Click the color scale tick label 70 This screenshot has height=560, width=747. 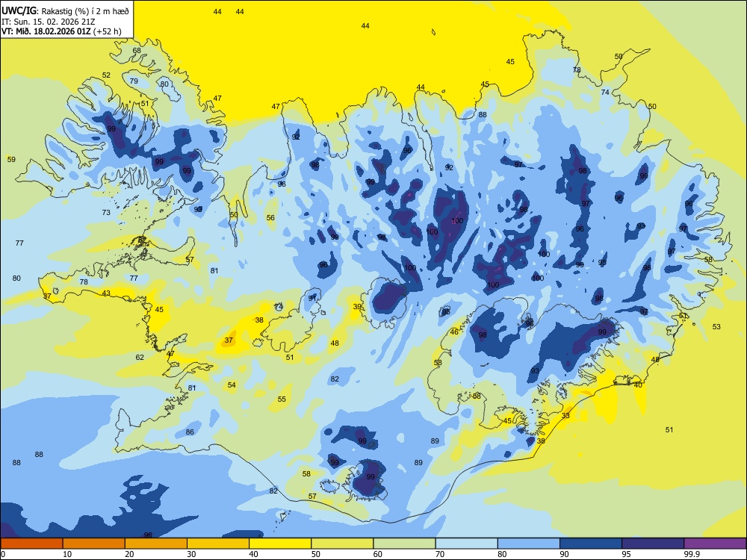point(440,554)
